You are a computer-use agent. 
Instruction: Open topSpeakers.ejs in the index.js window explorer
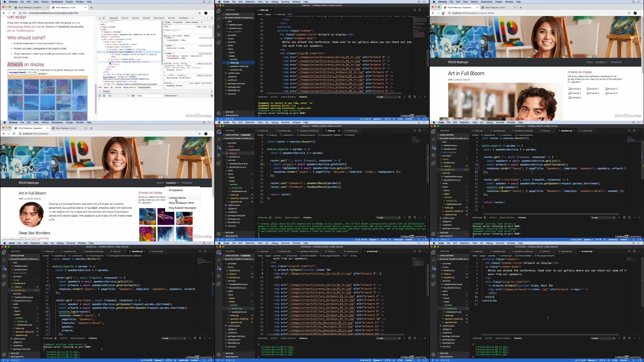[x=239, y=191]
